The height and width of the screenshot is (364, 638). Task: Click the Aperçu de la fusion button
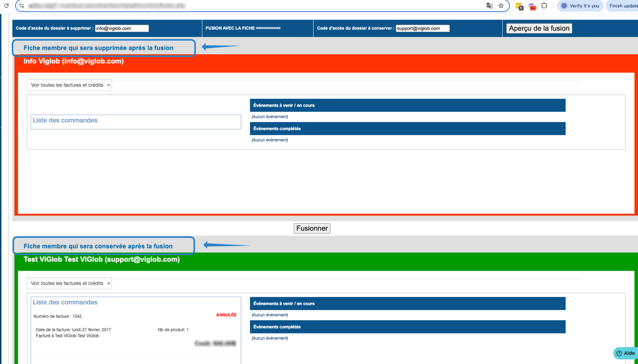[539, 29]
